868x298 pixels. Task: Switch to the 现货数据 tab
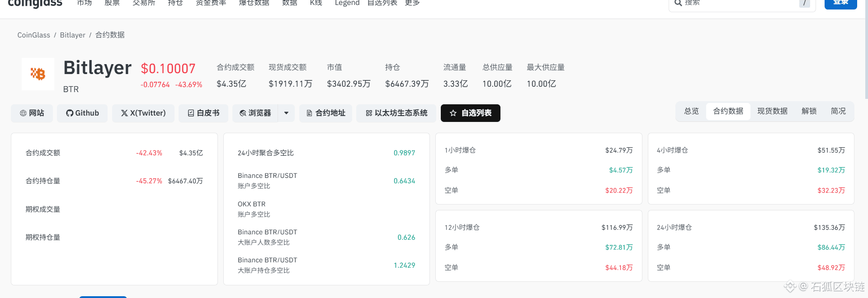[773, 111]
